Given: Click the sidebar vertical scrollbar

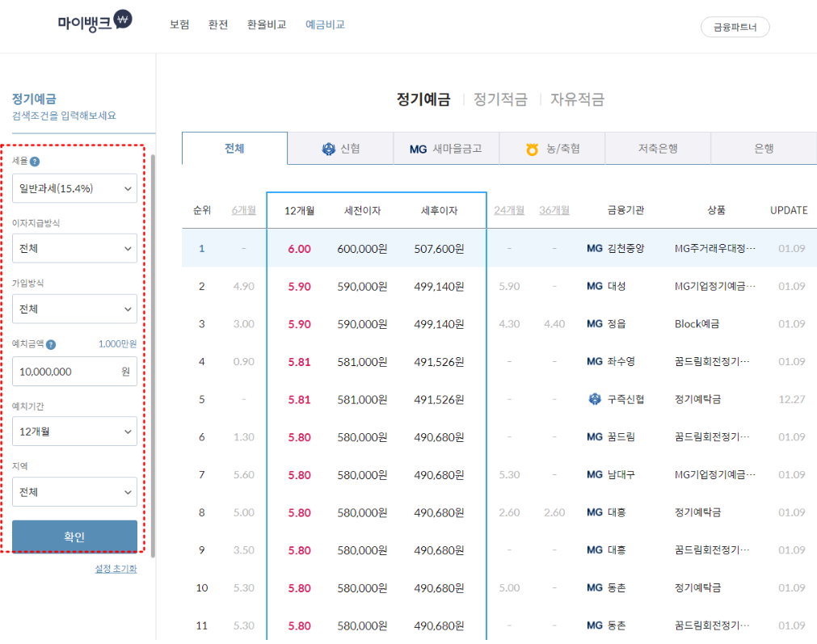Looking at the screenshot, I should coord(153,356).
